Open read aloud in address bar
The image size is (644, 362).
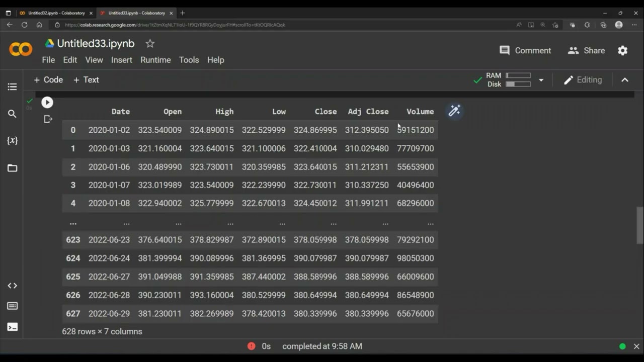(x=519, y=25)
